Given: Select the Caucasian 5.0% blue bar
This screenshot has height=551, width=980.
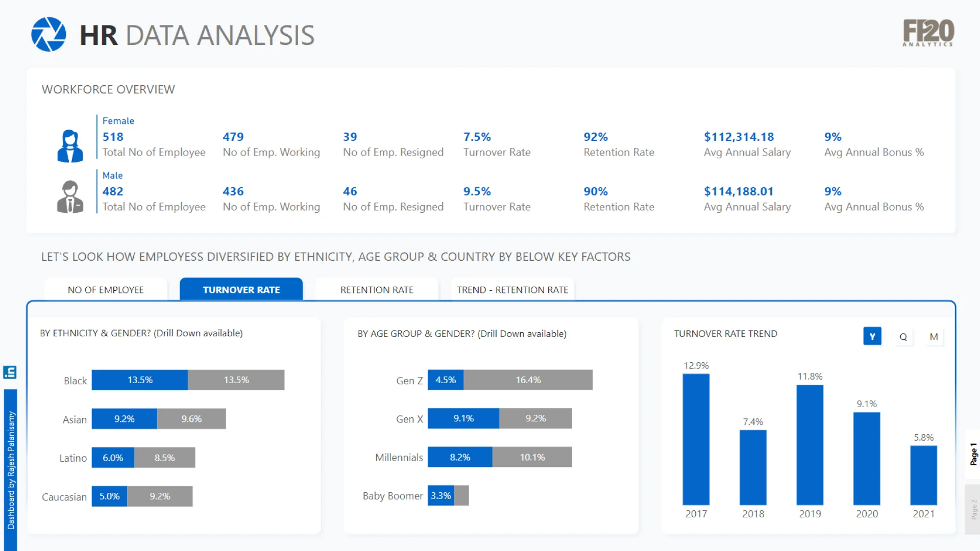Looking at the screenshot, I should point(109,496).
